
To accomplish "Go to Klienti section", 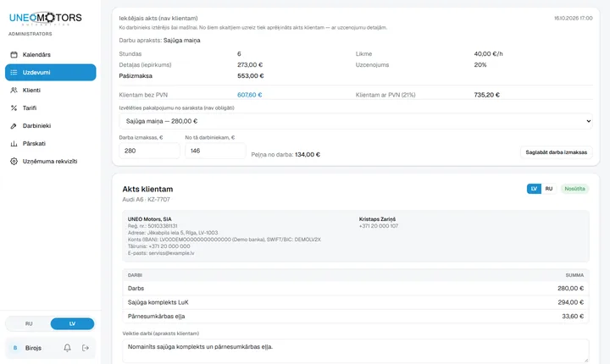I will click(x=51, y=91).
